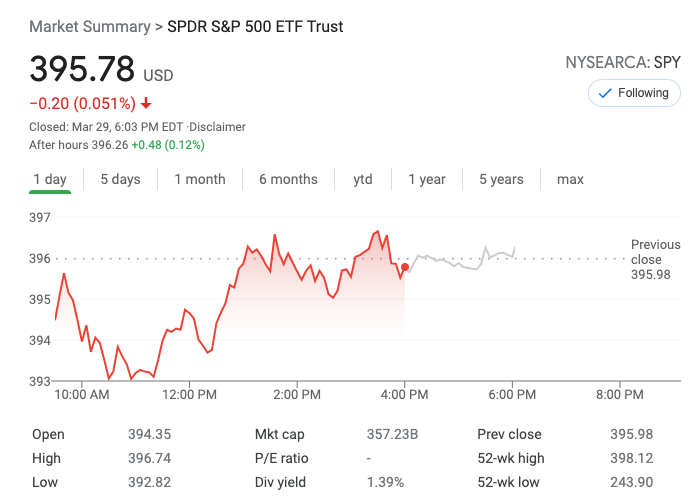This screenshot has width=699, height=503.
Task: Click the gray after-hours line
Action: 460,264
